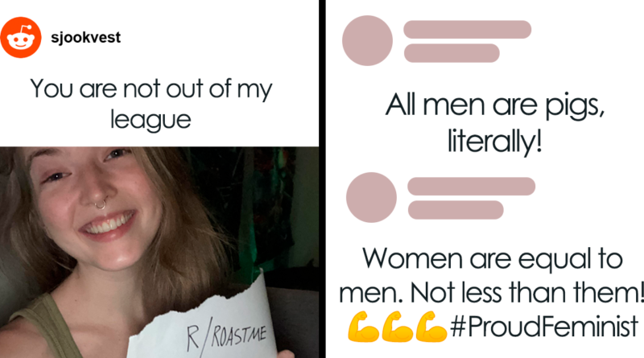Click the 'Women are equal to men' post text
Viewport: 644px width, 358px height.
click(492, 276)
